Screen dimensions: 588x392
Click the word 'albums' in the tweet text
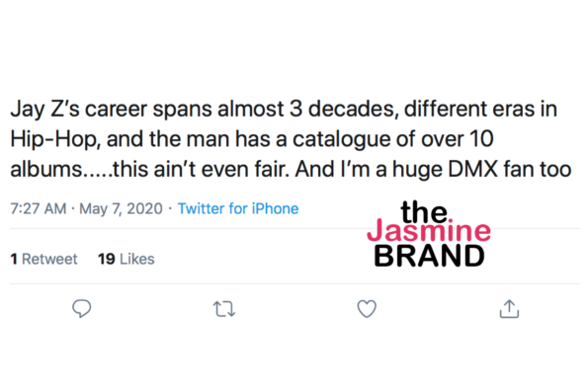(x=46, y=169)
